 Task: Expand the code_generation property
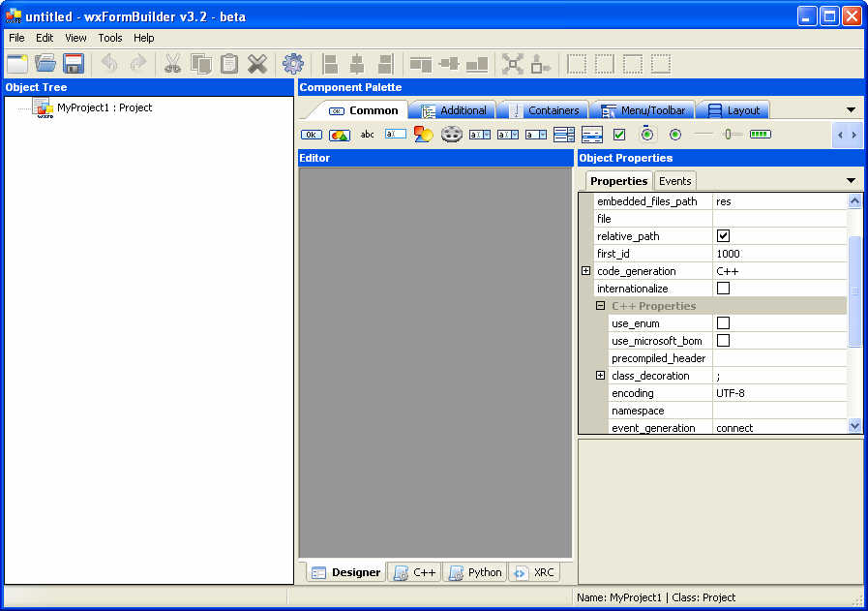click(x=585, y=271)
